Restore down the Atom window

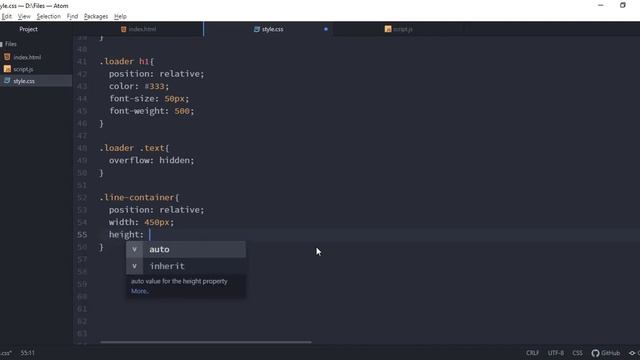click(x=622, y=5)
